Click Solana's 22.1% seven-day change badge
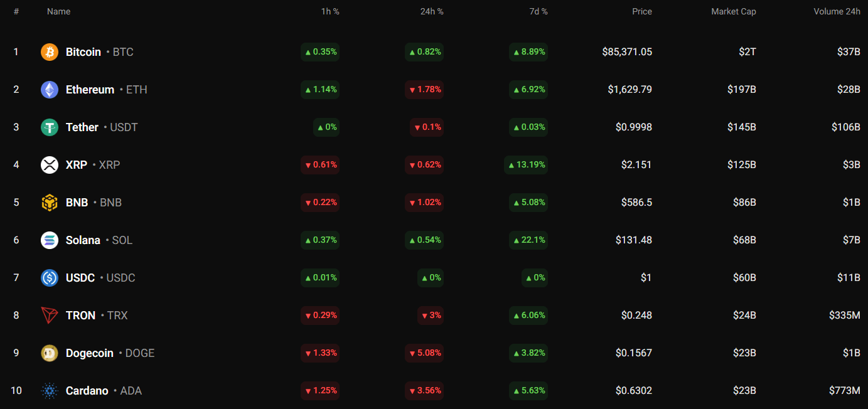The width and height of the screenshot is (868, 409). point(528,240)
